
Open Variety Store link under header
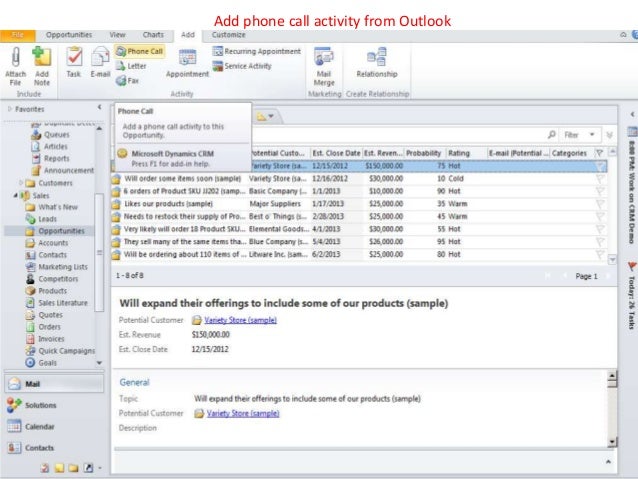click(240, 320)
